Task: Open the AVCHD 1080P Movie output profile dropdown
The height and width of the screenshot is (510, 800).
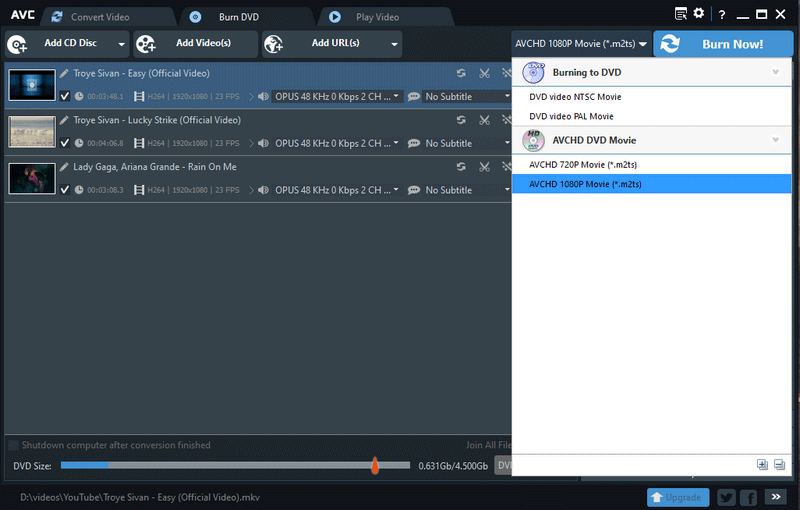Action: coord(580,44)
